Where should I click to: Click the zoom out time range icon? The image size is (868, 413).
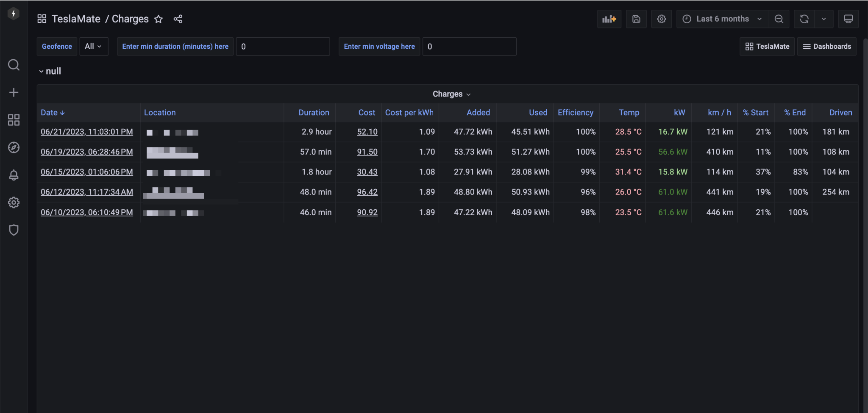[x=779, y=19]
